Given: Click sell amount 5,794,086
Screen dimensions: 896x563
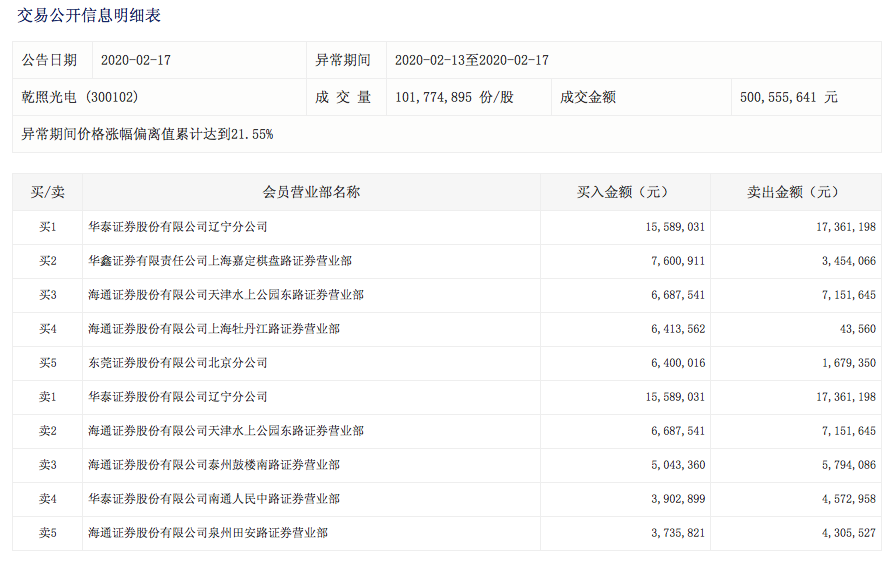Looking at the screenshot, I should click(x=849, y=465).
